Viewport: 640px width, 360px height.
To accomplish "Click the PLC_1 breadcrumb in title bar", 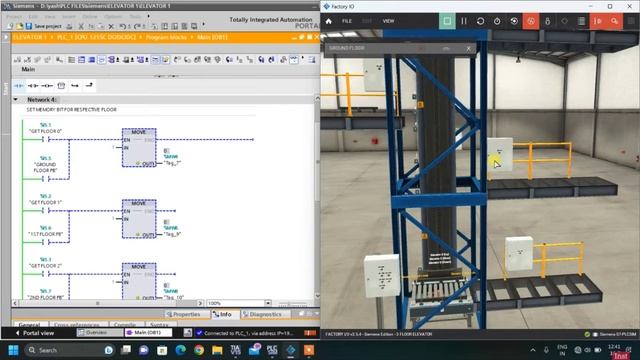I will pos(96,38).
